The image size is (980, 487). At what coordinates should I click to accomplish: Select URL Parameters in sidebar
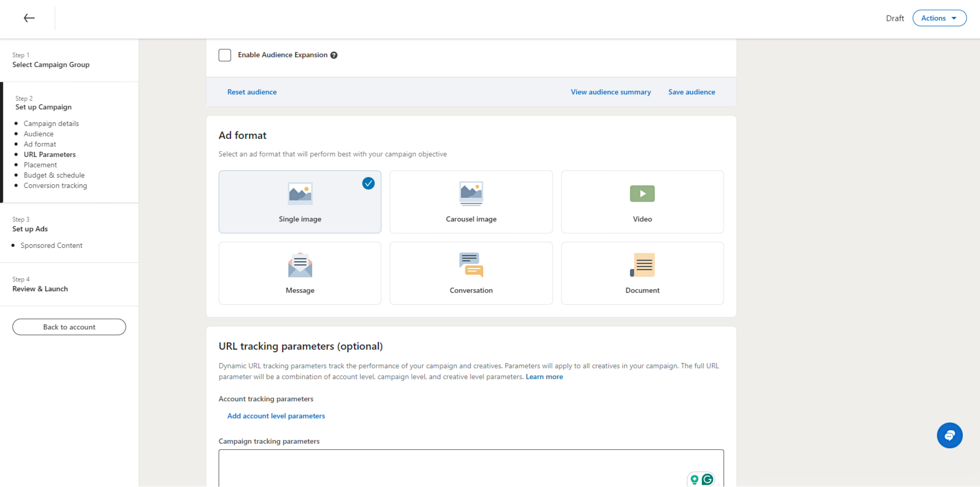click(50, 155)
